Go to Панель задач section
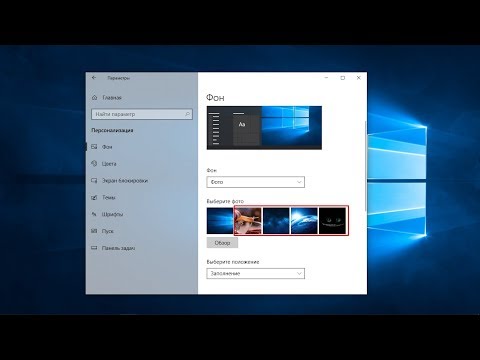This screenshot has width=480, height=360. point(118,248)
